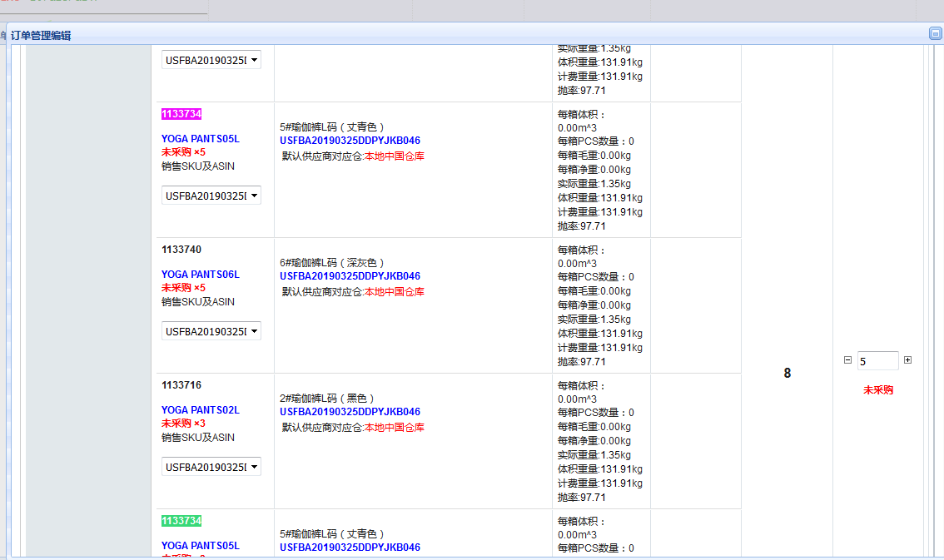The image size is (944, 560).
Task: Open USFBA20190325DDPYJKB046 link under 丈青色 first row
Action: (350, 141)
